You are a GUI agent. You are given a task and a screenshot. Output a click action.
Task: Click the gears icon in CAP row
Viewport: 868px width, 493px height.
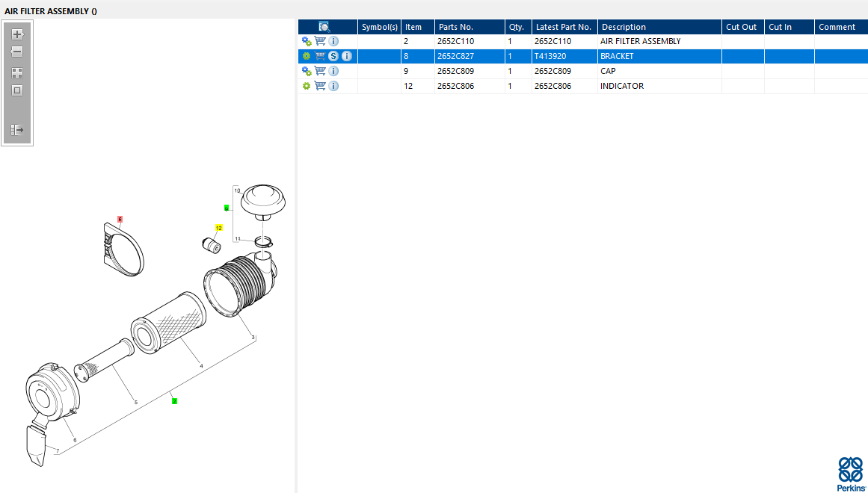pos(307,71)
